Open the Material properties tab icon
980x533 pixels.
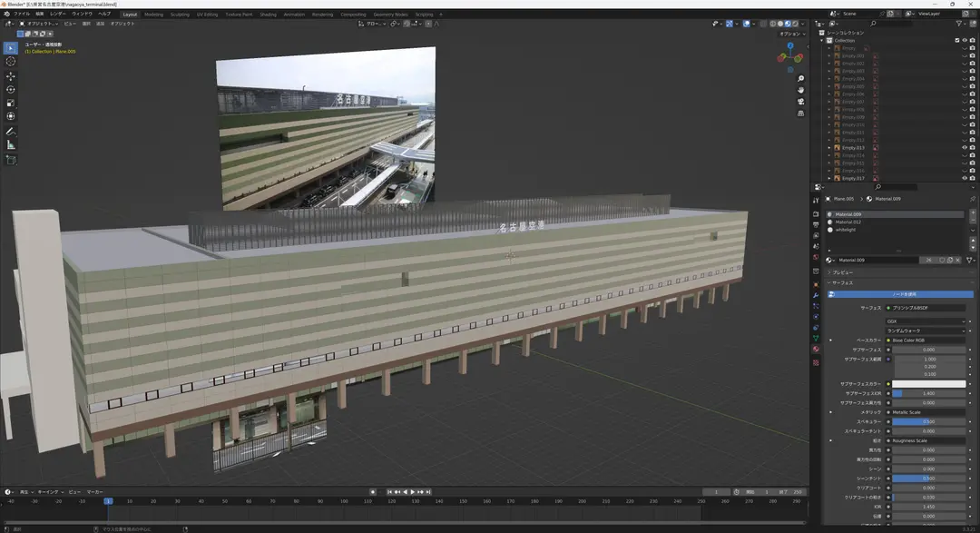click(816, 349)
